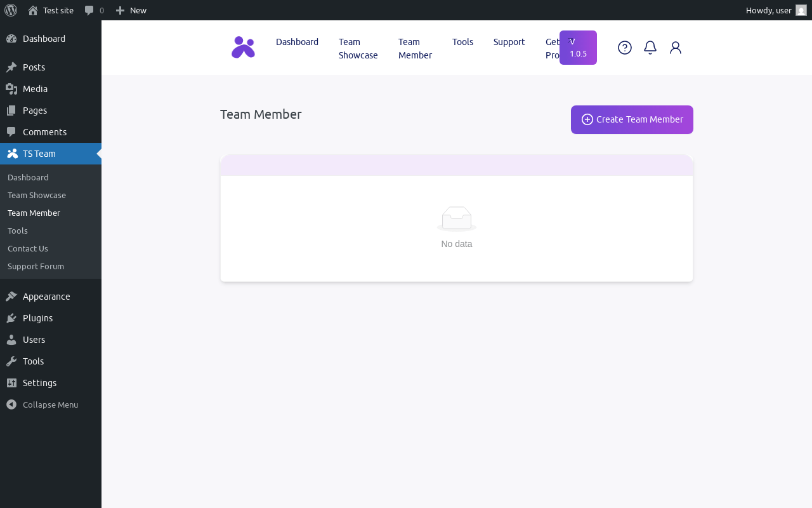Open TS Team Dashboard submenu

(28, 177)
